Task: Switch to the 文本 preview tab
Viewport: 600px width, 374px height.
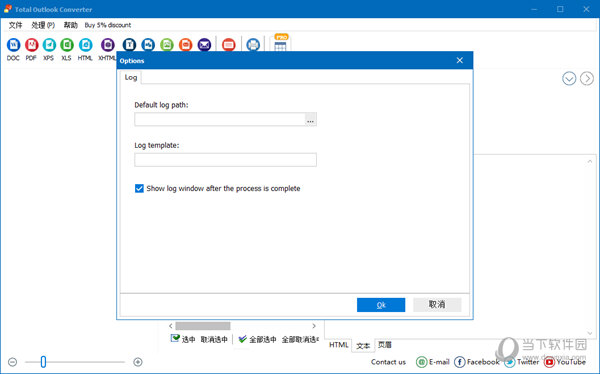Action: (x=363, y=346)
